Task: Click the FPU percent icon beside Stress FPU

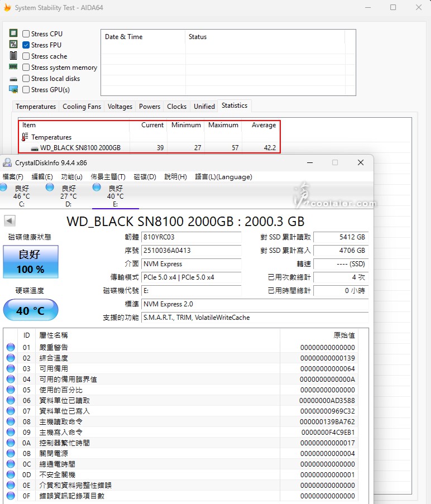Action: pyautogui.click(x=13, y=44)
